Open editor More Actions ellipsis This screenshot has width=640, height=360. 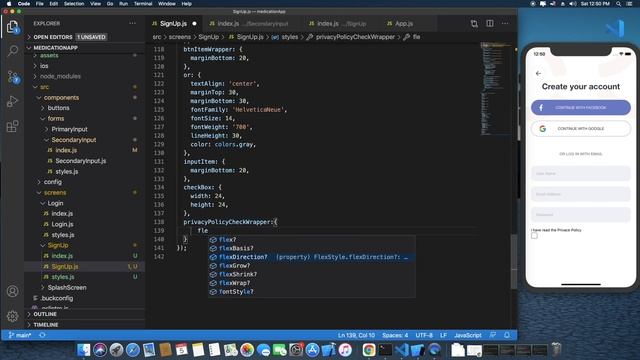tap(505, 23)
